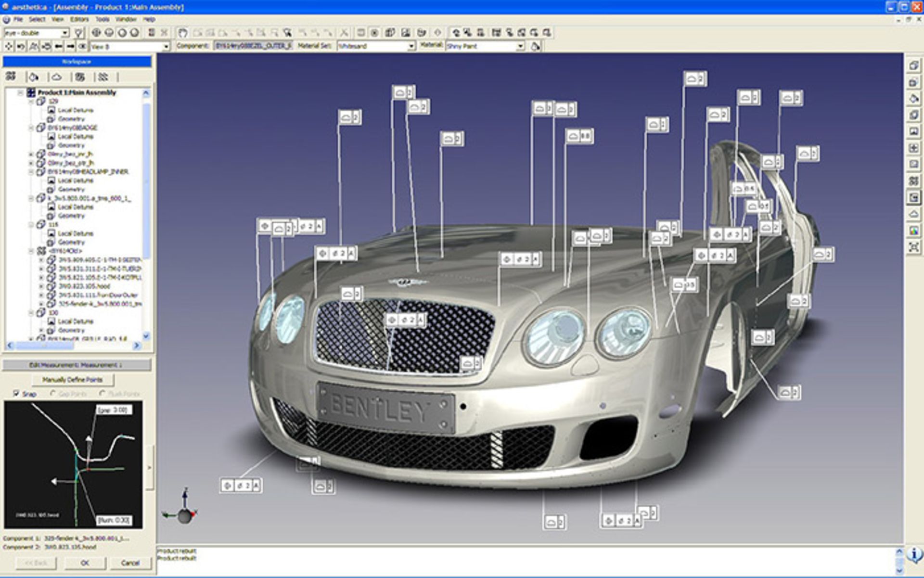Click the flush value label in section preview
The image size is (924, 578).
114,520
